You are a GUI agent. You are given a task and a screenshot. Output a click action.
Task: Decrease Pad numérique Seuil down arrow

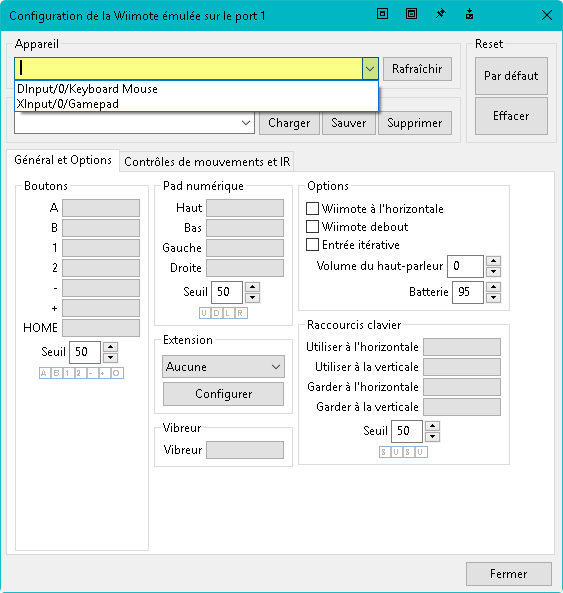point(252,298)
